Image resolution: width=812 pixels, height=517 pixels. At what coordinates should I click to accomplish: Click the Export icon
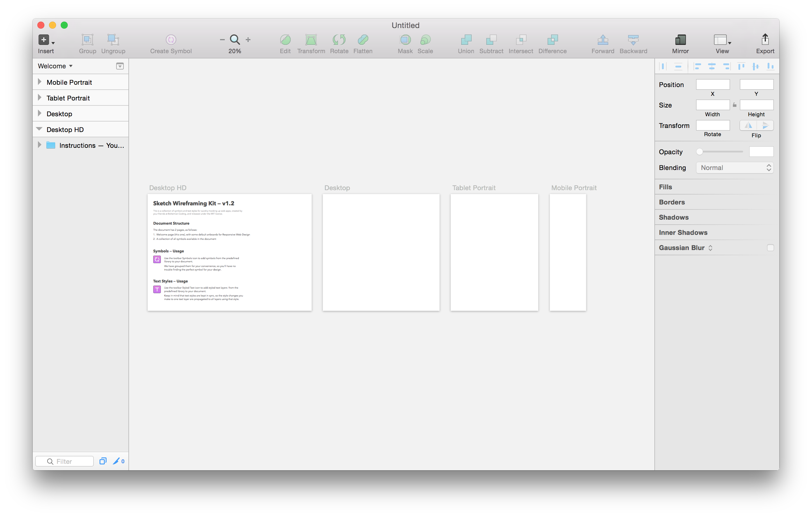(765, 39)
